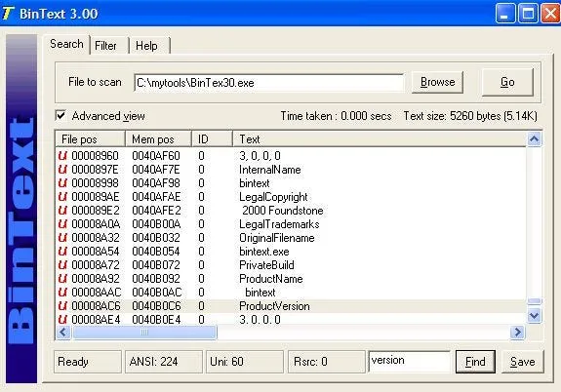Click the 'Time taken : 0.000 secs' label
561x392 pixels.
336,116
